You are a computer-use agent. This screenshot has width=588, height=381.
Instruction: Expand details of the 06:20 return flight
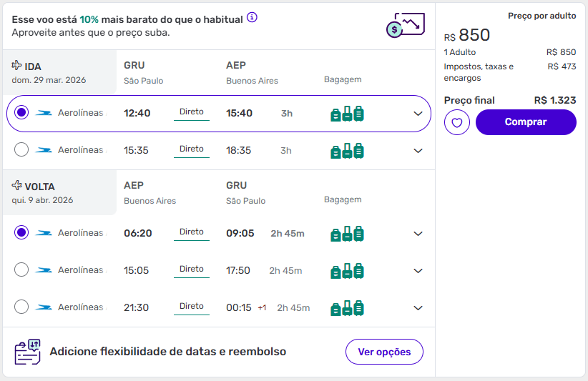click(x=418, y=234)
